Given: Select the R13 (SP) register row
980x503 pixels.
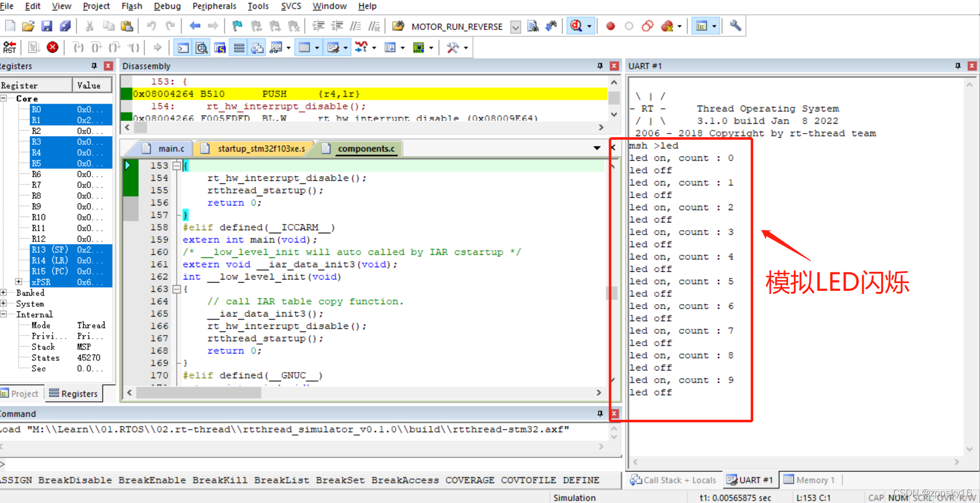Looking at the screenshot, I should pos(65,249).
